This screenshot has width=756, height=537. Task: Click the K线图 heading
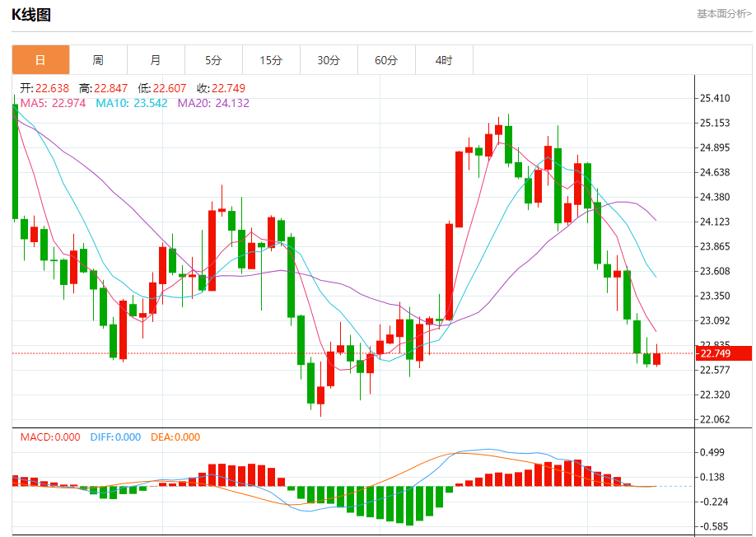(31, 15)
